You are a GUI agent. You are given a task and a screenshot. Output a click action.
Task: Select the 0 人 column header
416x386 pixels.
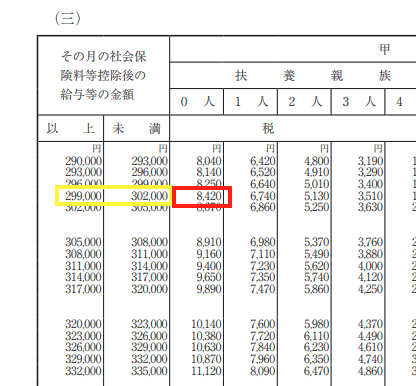pyautogui.click(x=197, y=102)
